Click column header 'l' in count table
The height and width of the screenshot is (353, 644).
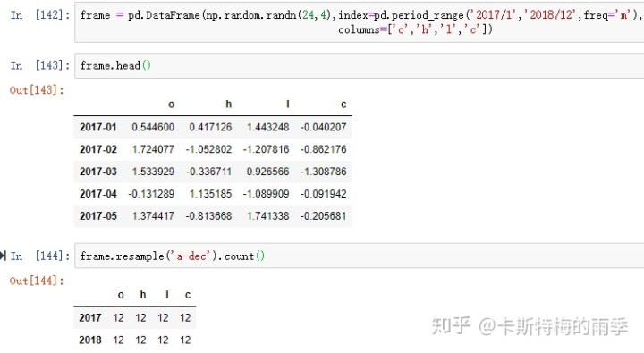tap(166, 295)
